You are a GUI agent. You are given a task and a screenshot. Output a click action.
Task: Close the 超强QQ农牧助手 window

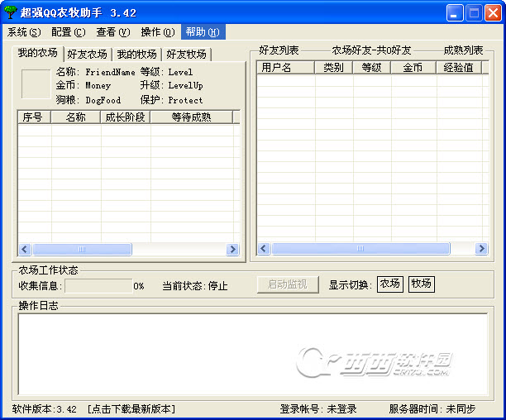click(x=493, y=13)
